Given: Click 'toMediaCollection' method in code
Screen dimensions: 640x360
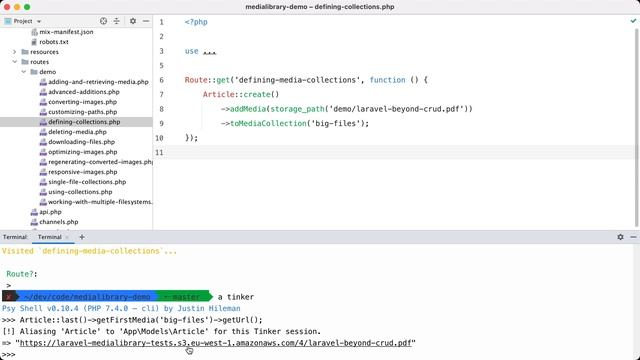Looking at the screenshot, I should tap(268, 123).
